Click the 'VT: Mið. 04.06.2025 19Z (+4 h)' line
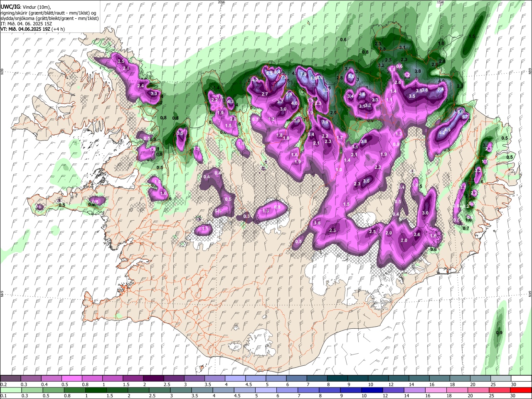 pos(33,30)
